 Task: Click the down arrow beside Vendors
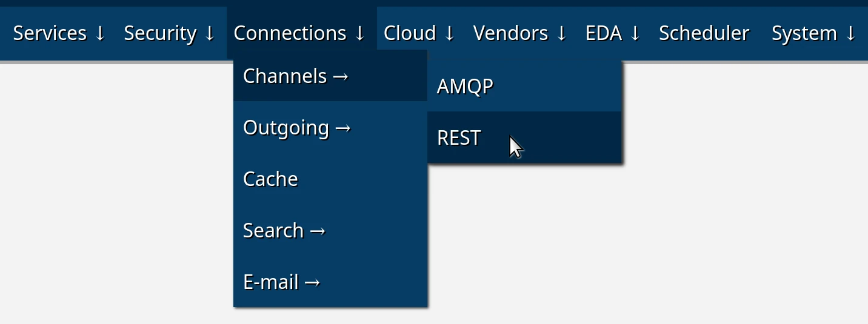(x=561, y=34)
